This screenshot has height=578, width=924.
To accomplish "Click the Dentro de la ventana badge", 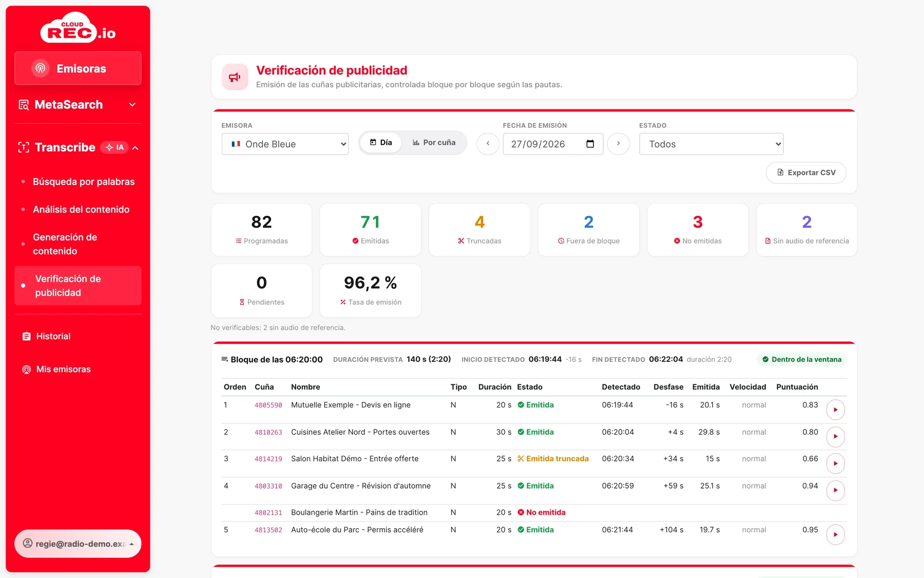I will (802, 360).
